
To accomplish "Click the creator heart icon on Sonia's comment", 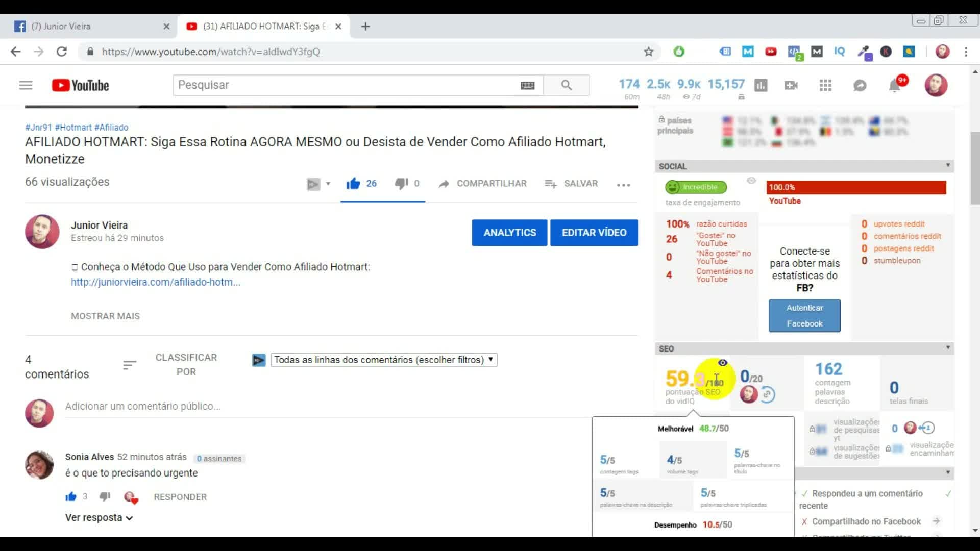I will pos(131,497).
